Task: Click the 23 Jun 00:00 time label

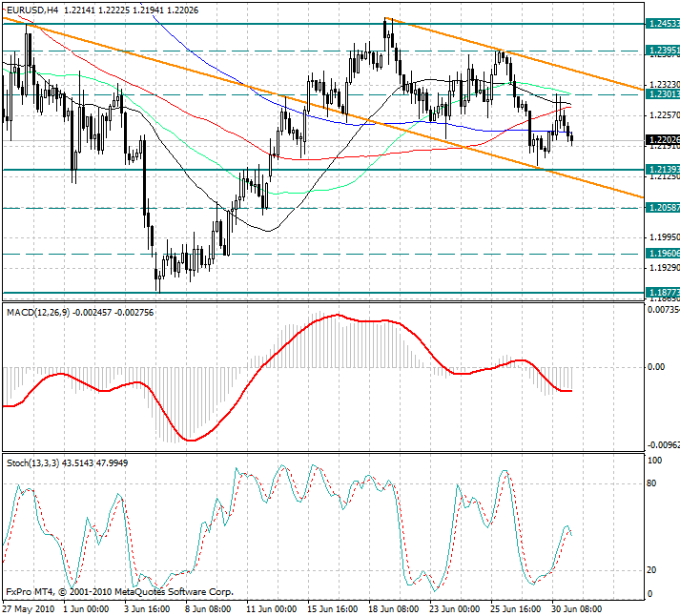Action: pyautogui.click(x=455, y=609)
